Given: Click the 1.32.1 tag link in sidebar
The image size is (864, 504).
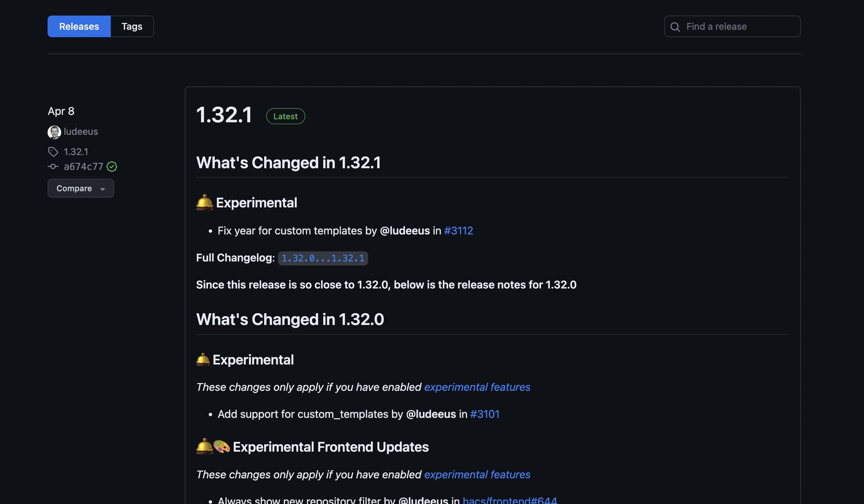Looking at the screenshot, I should pyautogui.click(x=76, y=152).
